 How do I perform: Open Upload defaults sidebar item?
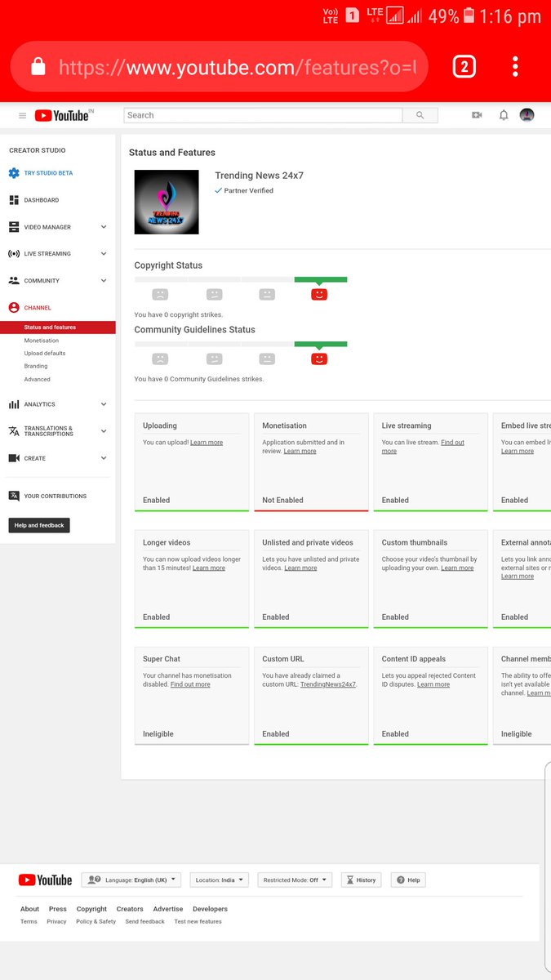click(45, 354)
